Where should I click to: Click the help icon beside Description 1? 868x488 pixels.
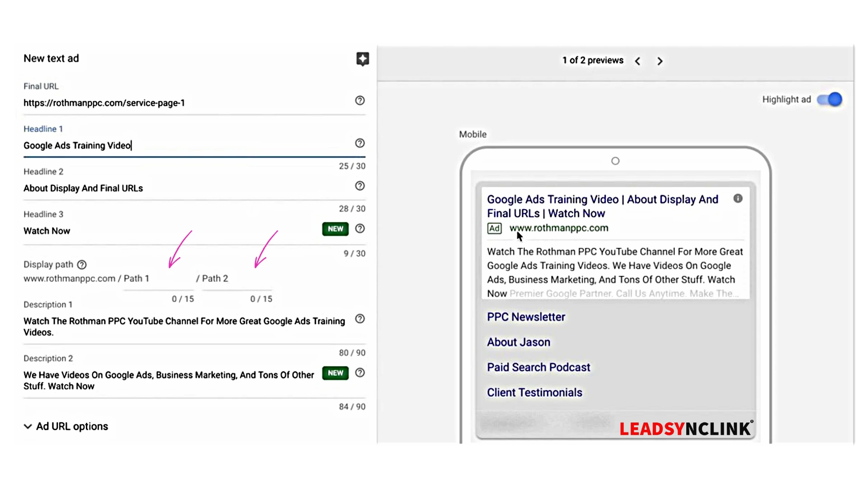point(359,319)
